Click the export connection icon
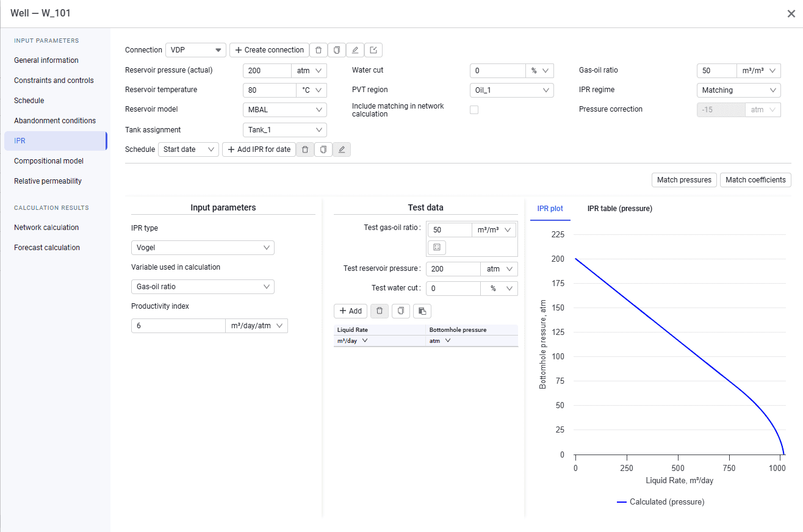803x532 pixels. pos(373,50)
